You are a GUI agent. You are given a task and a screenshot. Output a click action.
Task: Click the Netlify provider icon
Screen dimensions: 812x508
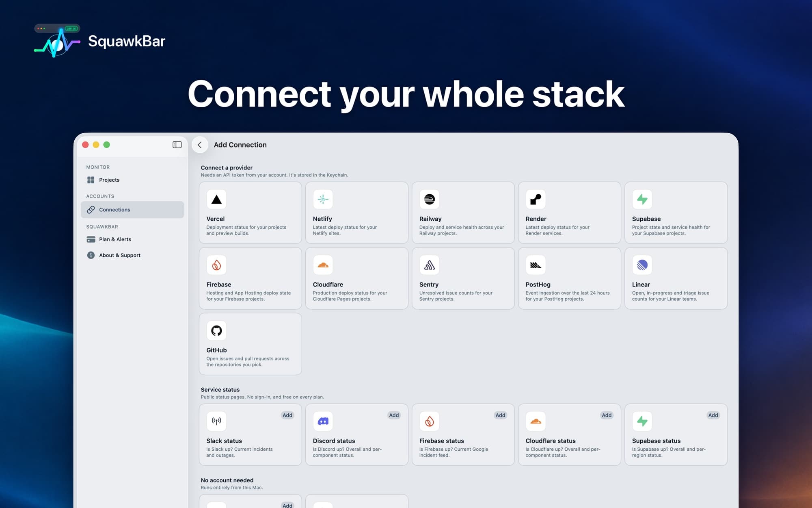click(323, 199)
